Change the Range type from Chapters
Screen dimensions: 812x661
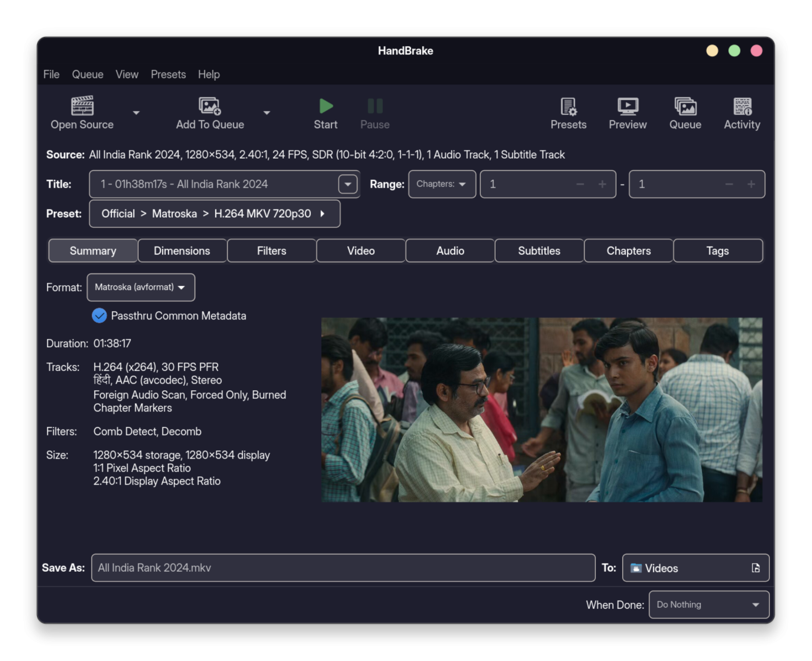click(x=441, y=184)
